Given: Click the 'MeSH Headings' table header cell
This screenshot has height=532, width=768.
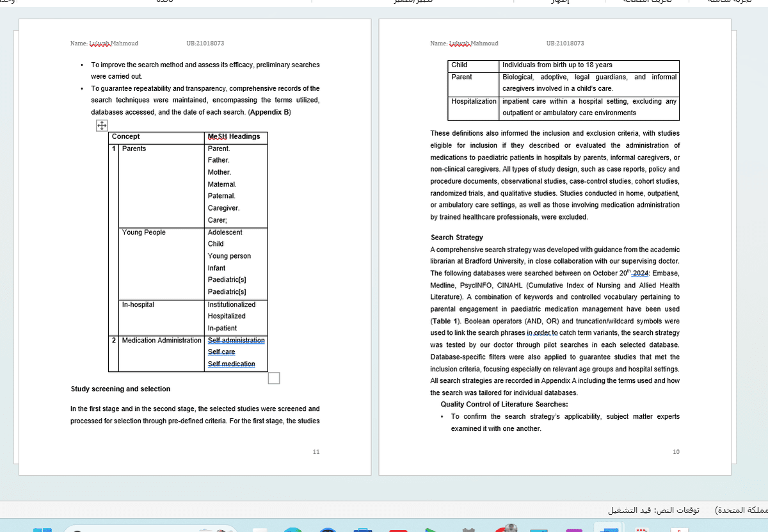Looking at the screenshot, I should tap(234, 136).
